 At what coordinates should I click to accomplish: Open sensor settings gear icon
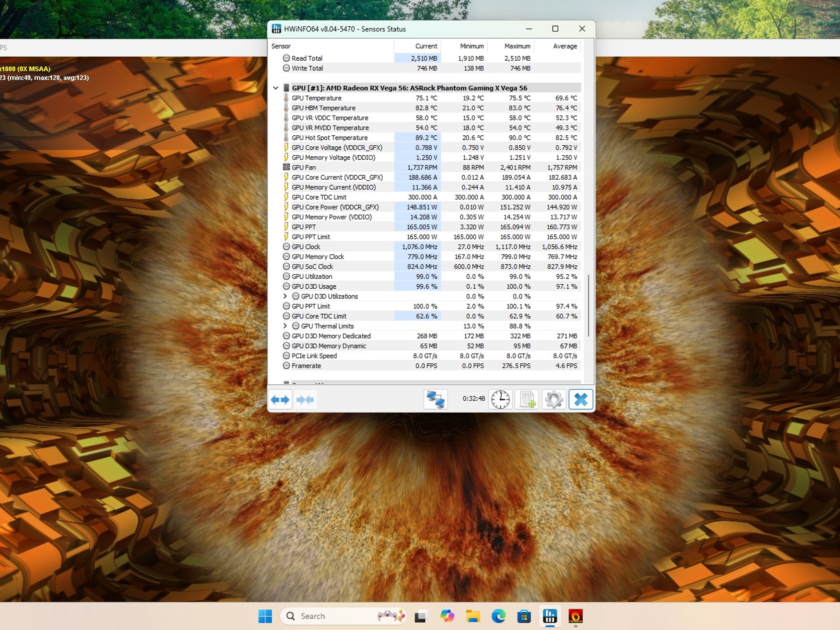554,399
